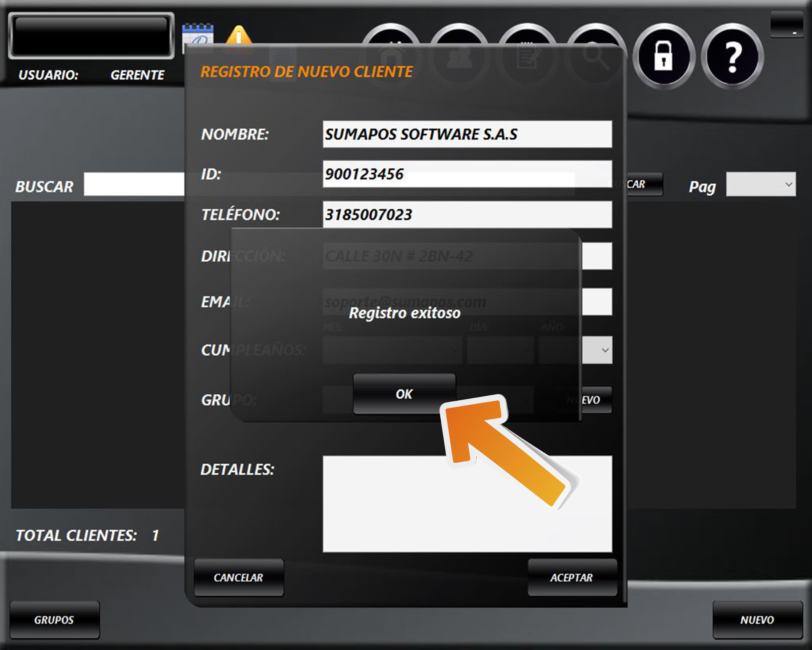Click the CANCELAR button
Viewport: 812px width, 650px height.
(x=239, y=577)
